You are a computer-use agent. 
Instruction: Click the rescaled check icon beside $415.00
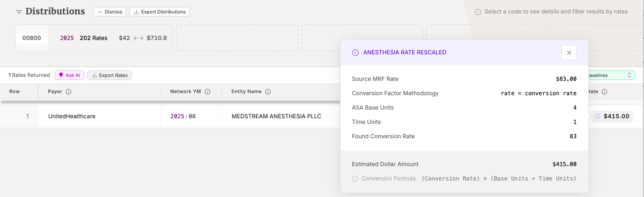pyautogui.click(x=598, y=117)
